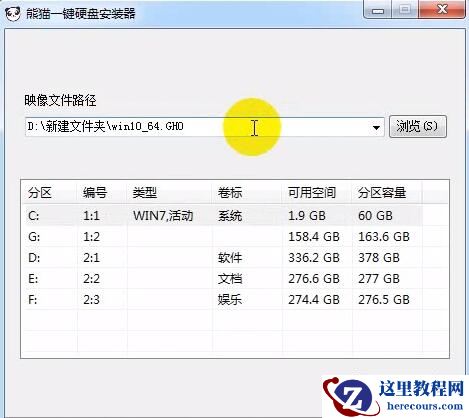Sort by the 分区 column header
The width and height of the screenshot is (469, 418).
(x=50, y=193)
